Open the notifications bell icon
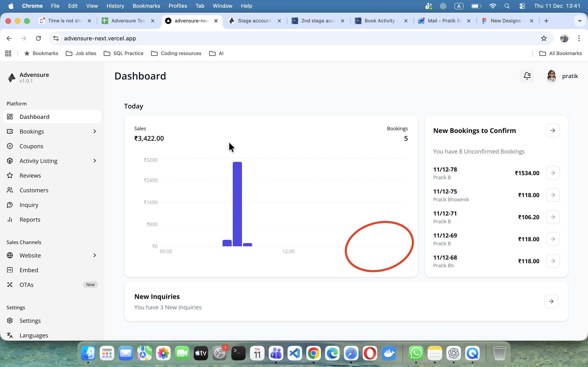The height and width of the screenshot is (367, 588). pyautogui.click(x=527, y=76)
